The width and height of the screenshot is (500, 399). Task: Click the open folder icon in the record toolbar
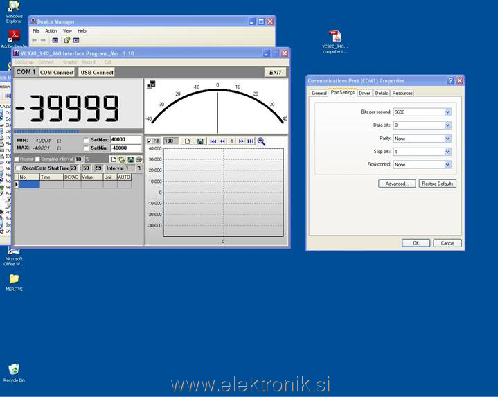click(122, 160)
